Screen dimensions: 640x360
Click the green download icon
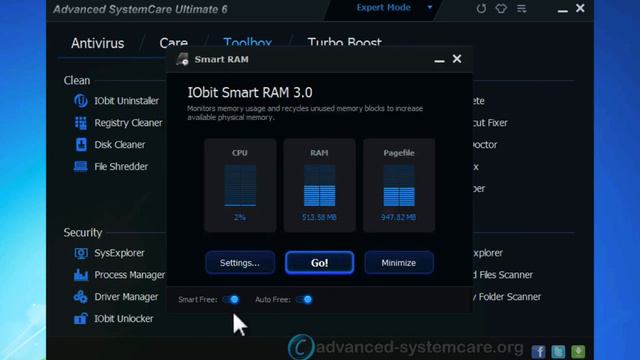point(578,351)
